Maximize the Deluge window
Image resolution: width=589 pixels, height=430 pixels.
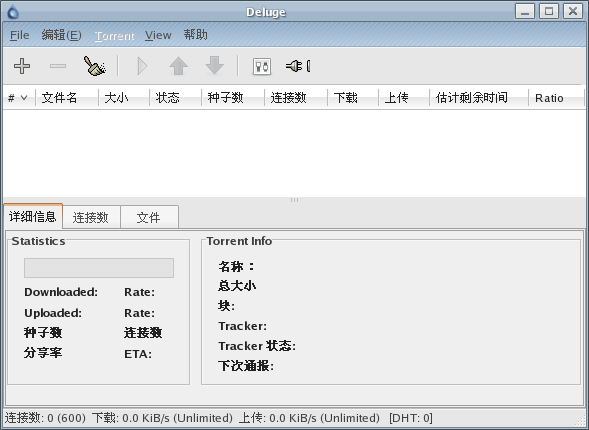pos(549,11)
